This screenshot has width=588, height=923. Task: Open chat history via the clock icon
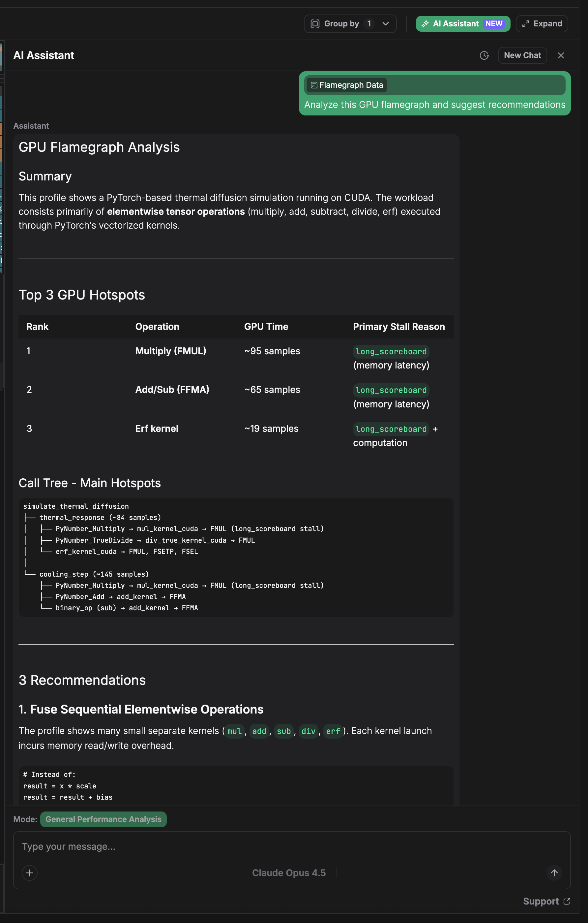click(484, 55)
